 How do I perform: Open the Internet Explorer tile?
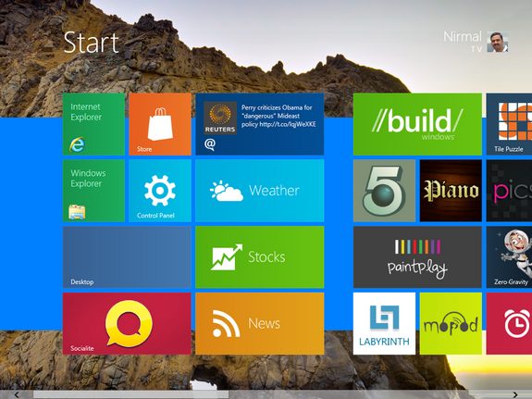[93, 124]
